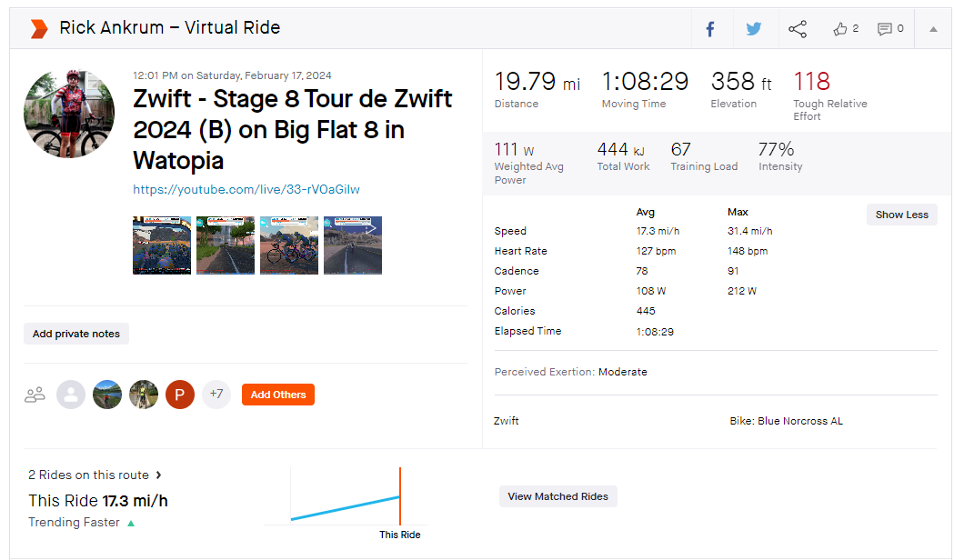Click Perceived Exertion: Moderate text
The height and width of the screenshot is (560, 954).
click(x=571, y=372)
